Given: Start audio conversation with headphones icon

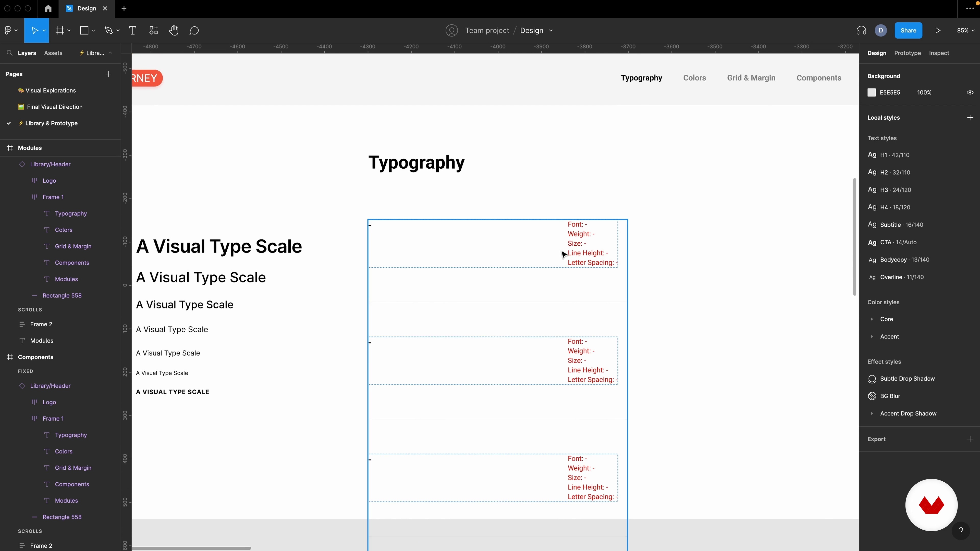Looking at the screenshot, I should (861, 30).
